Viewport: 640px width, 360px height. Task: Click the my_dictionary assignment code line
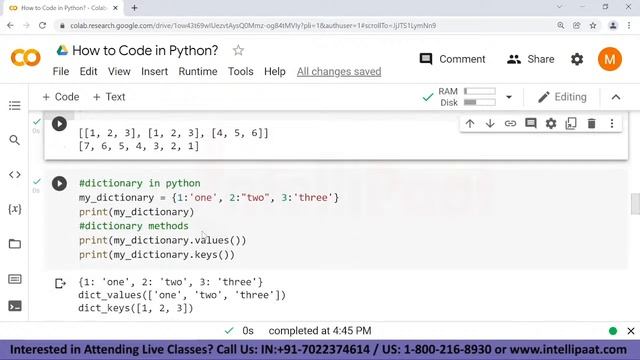pos(209,198)
